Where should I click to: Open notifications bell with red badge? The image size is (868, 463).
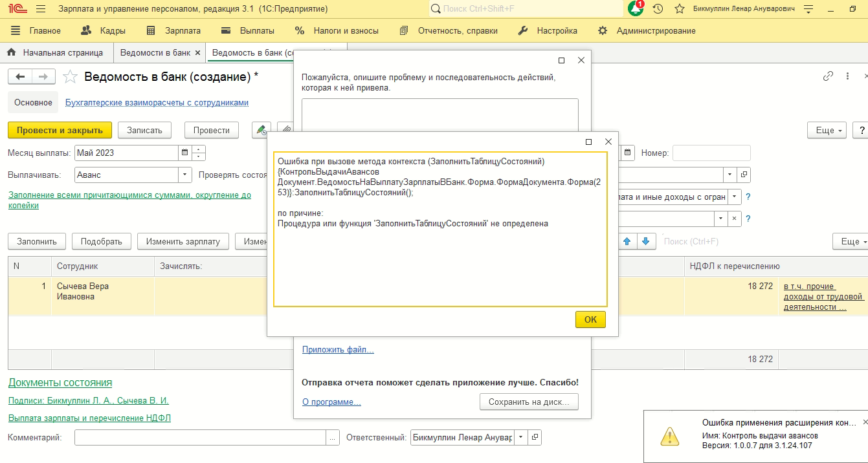pos(636,8)
